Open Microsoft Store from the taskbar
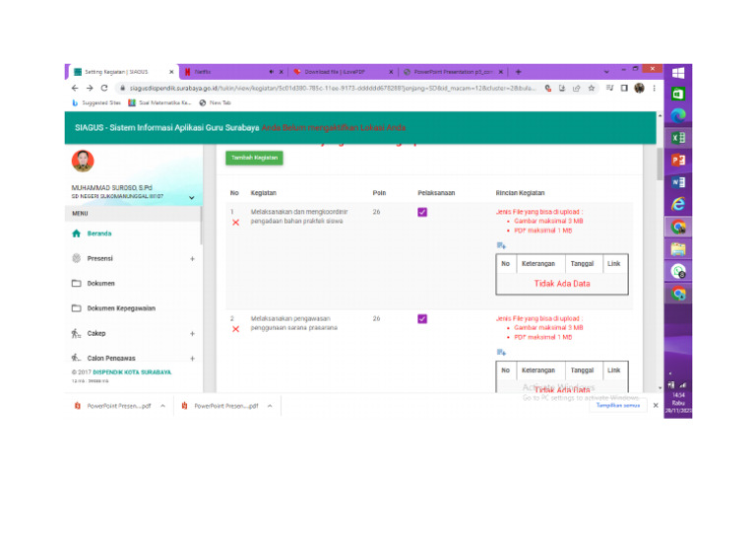Screen dimensions: 756x535 click(x=678, y=94)
